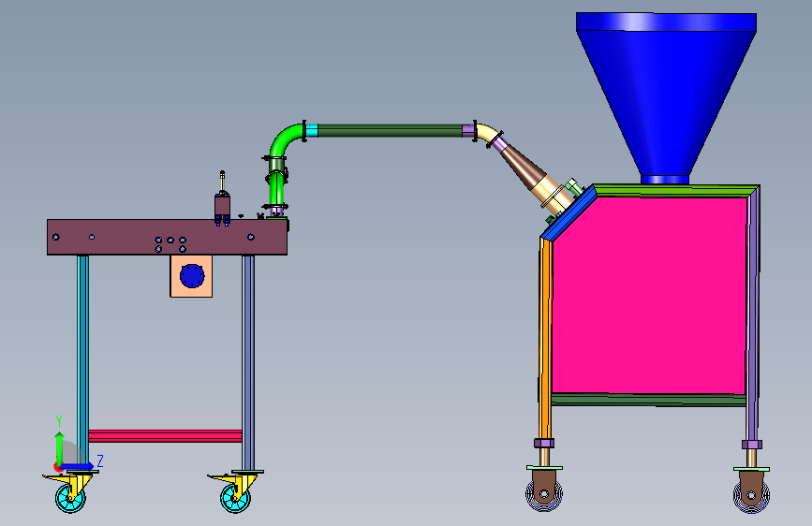The image size is (812, 526).
Task: Select the green top cabinet frame rail
Action: (x=676, y=190)
